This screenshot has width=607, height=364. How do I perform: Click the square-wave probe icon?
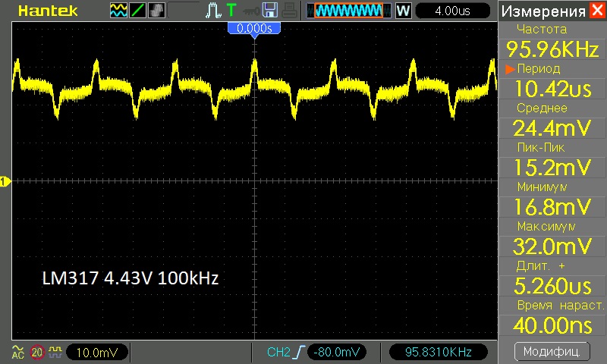(x=55, y=351)
